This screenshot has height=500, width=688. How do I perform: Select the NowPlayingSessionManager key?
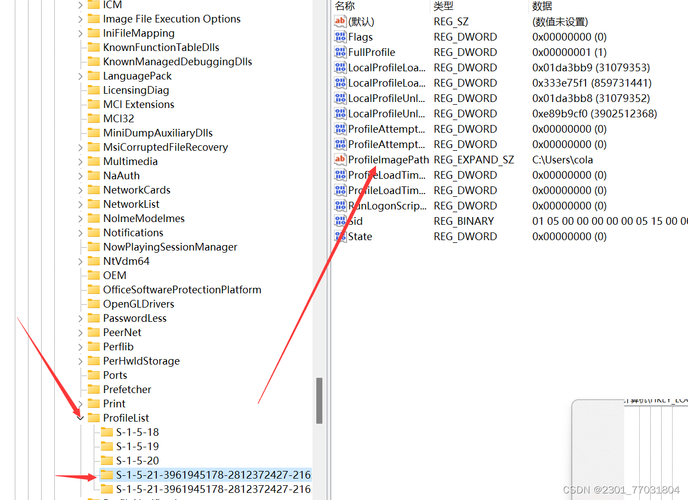coord(170,247)
